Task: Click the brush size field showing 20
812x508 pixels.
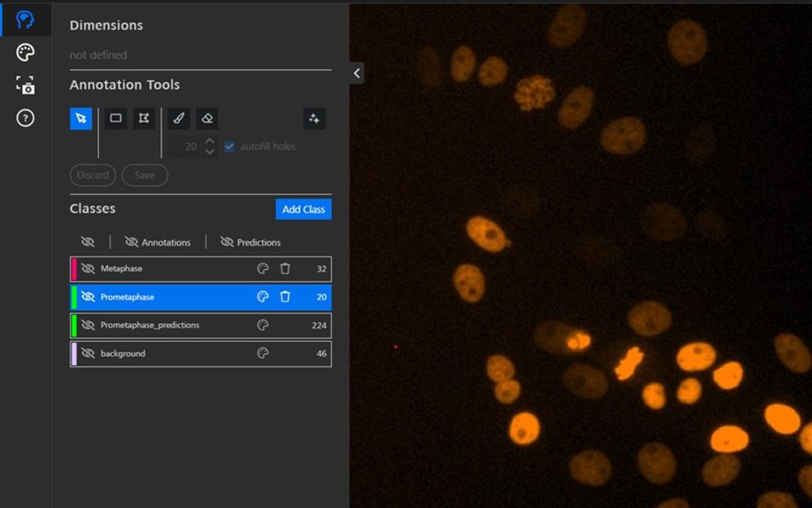Action: [186, 146]
